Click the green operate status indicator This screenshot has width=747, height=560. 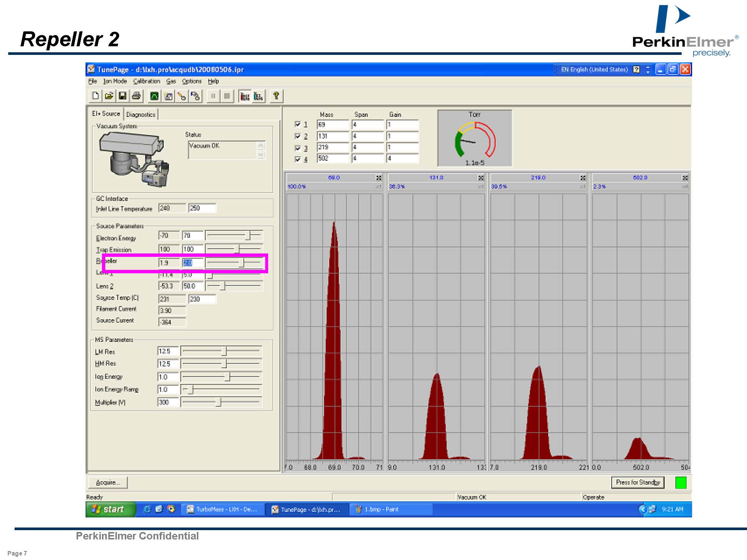(x=681, y=483)
